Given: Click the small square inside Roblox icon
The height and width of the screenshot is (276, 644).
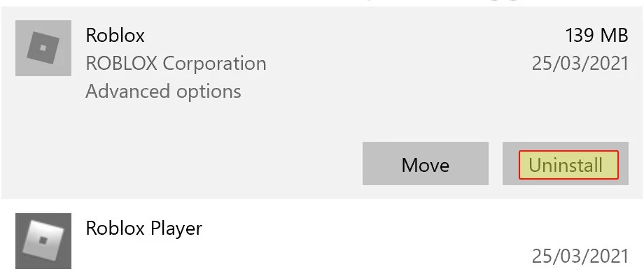Looking at the screenshot, I should pos(43,48).
